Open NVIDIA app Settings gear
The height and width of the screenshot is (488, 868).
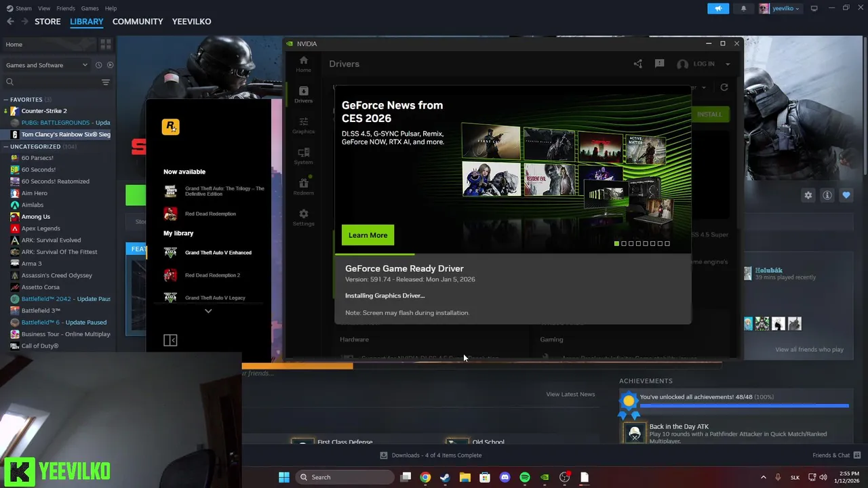[303, 217]
